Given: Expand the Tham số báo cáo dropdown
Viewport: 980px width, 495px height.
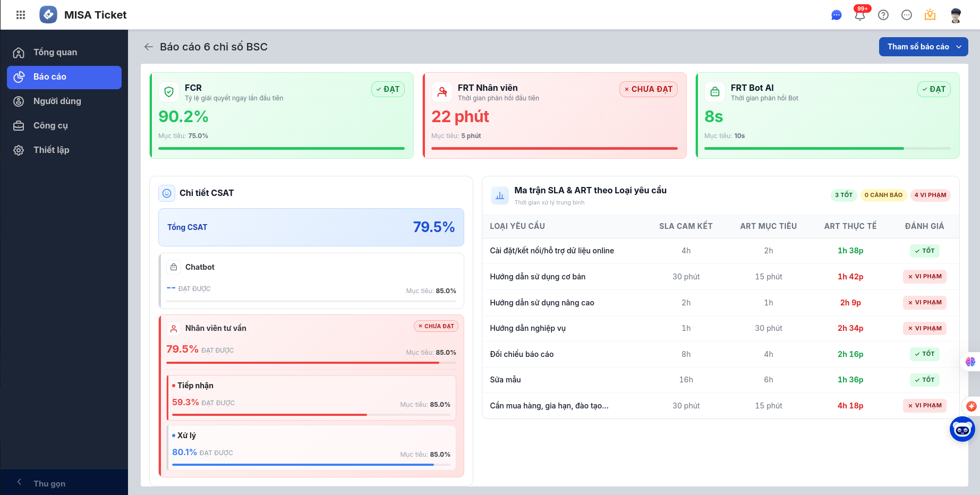Looking at the screenshot, I should click(923, 47).
